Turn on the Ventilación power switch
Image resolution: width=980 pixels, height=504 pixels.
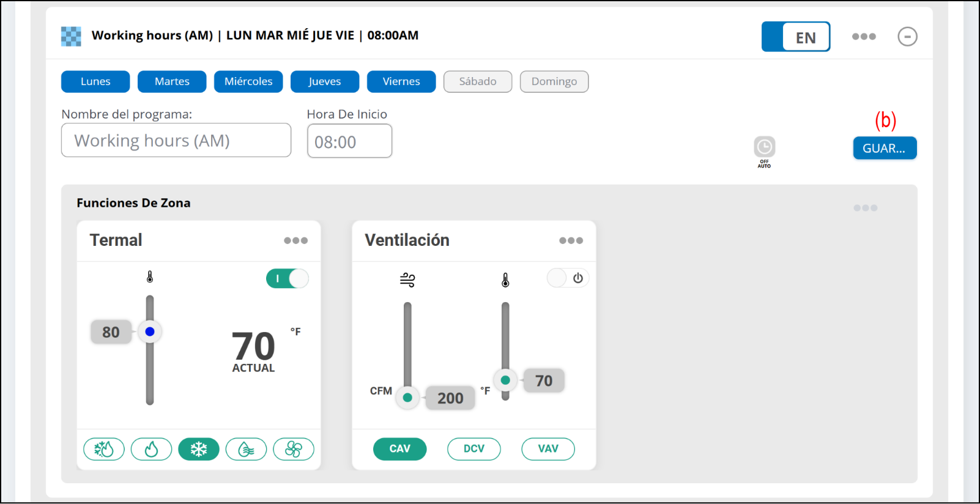568,278
